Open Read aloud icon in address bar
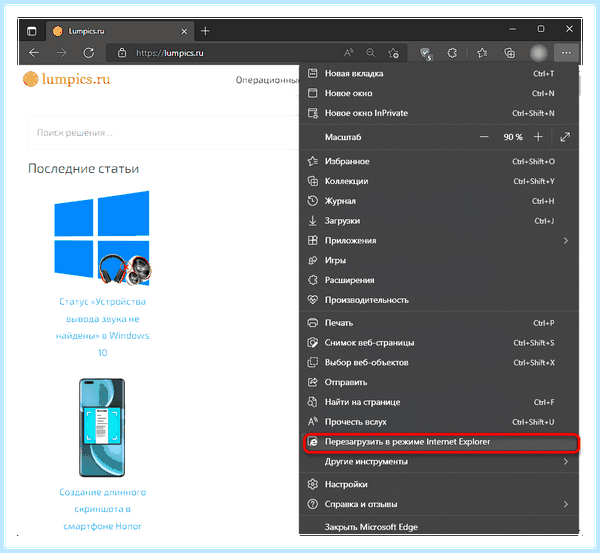 [x=348, y=53]
